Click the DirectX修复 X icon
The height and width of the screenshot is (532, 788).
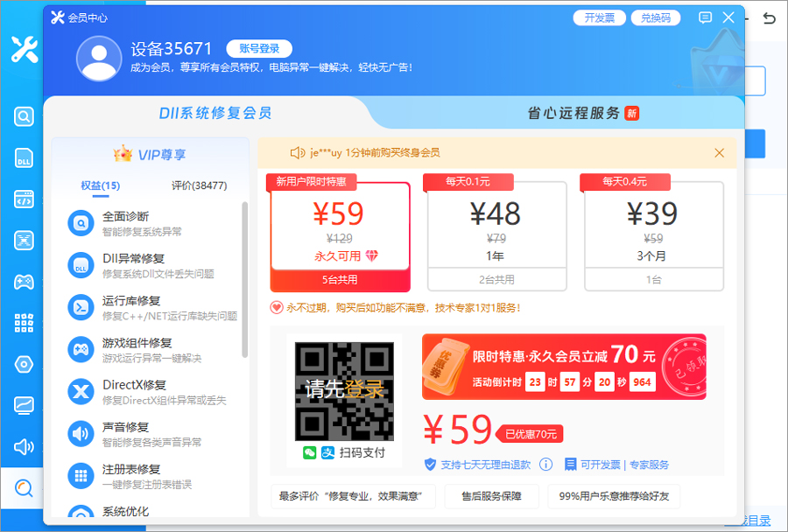click(x=81, y=392)
